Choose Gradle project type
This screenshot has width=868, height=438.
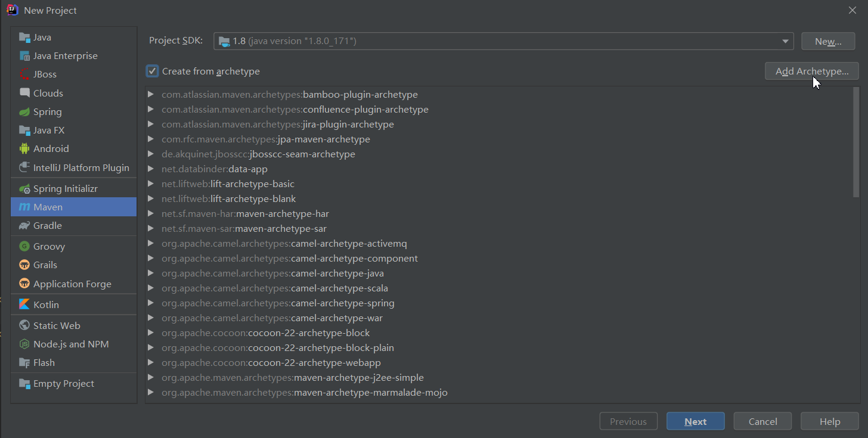tap(73, 225)
